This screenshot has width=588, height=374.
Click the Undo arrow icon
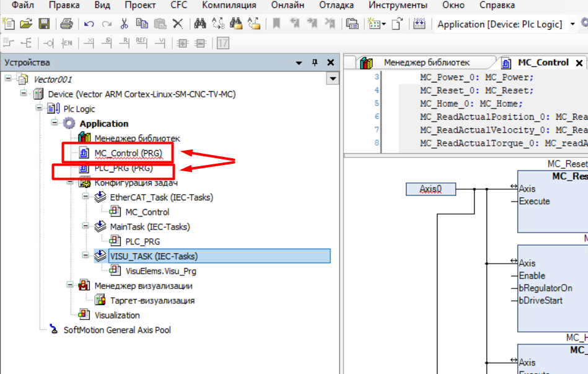[x=89, y=24]
